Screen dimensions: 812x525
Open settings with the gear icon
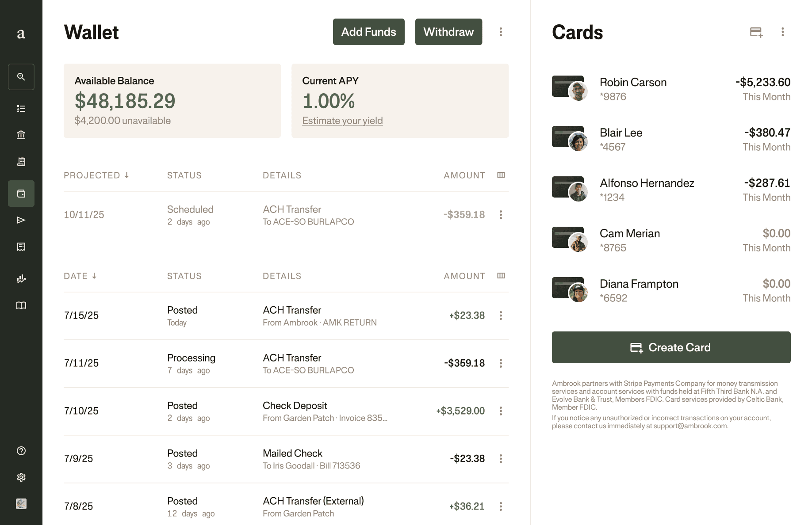[21, 477]
